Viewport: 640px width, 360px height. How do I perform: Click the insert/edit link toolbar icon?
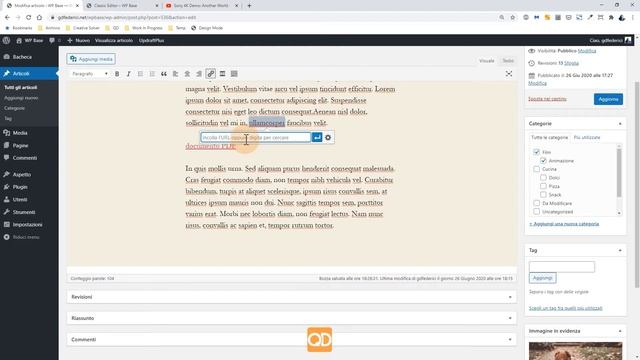211,74
